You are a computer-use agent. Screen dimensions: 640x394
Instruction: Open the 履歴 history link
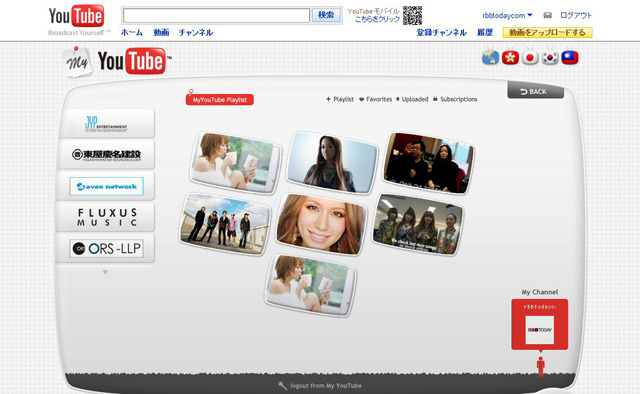(x=485, y=33)
